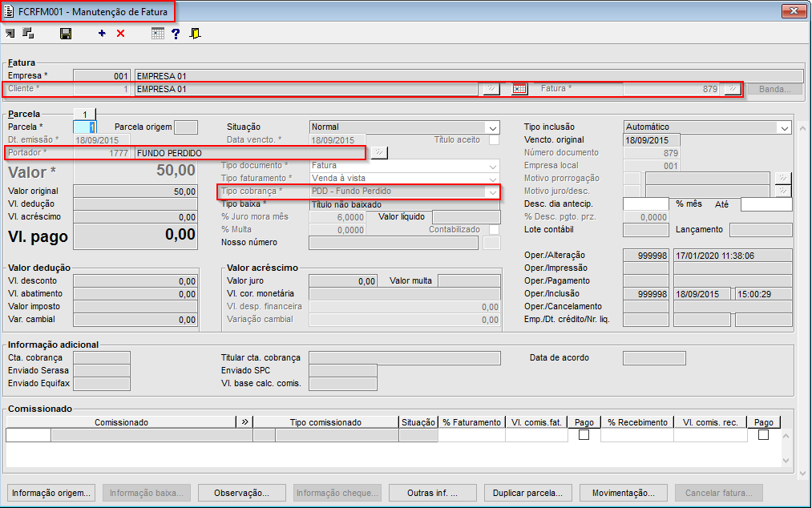Check the Pago box after Vl. comis. fat.
Screen dimensions: 812x508
pyautogui.click(x=584, y=435)
